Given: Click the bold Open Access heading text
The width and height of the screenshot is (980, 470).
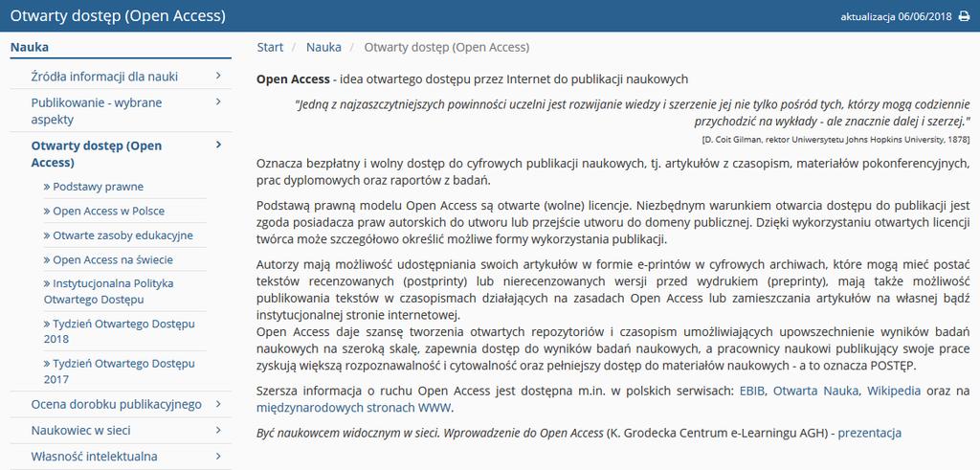Looking at the screenshot, I should coord(293,79).
